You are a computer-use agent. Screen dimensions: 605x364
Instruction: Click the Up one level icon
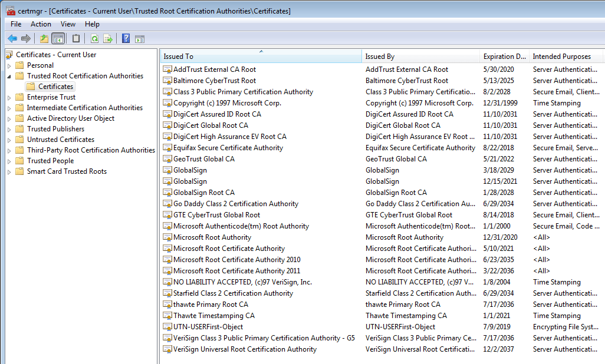[44, 37]
